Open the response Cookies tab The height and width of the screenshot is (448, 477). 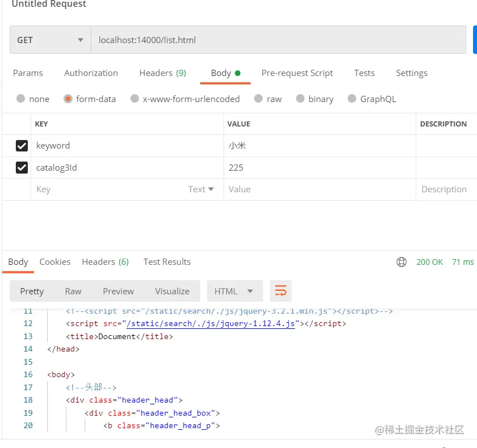tap(55, 262)
